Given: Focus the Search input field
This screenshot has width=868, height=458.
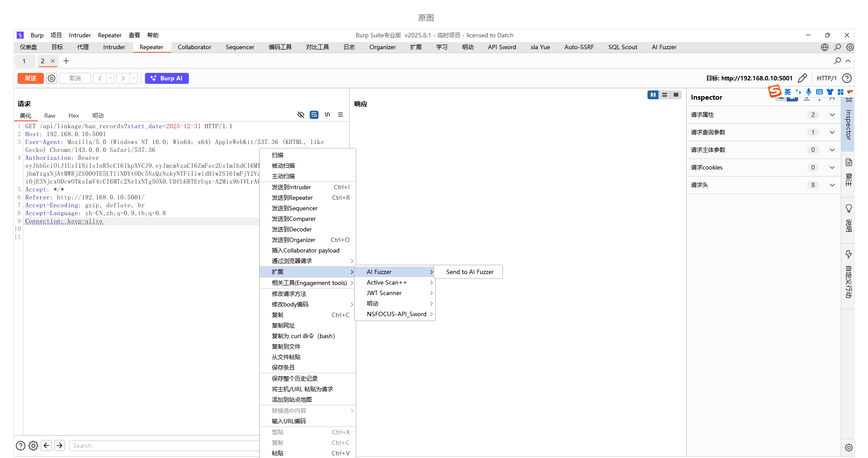Looking at the screenshot, I should click(x=165, y=446).
